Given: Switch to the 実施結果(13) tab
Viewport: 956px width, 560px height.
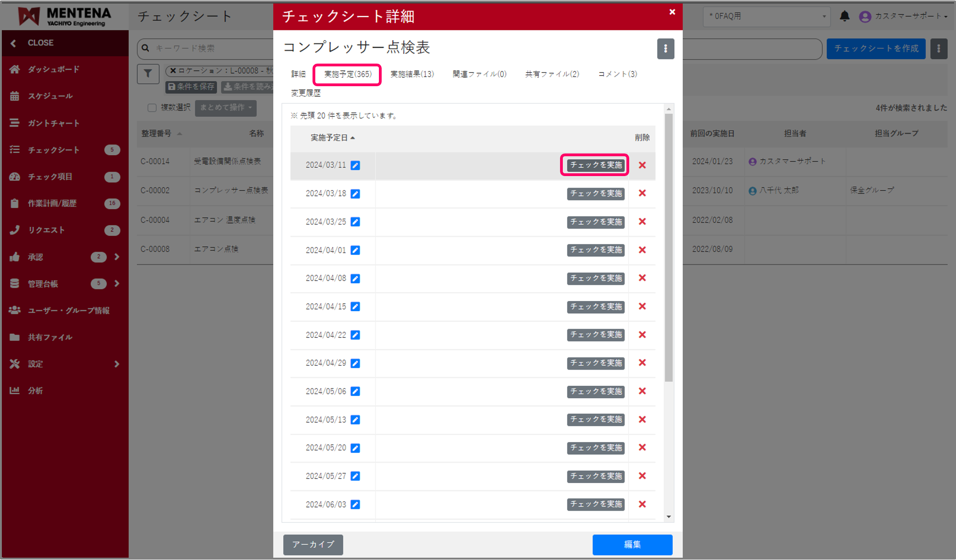Looking at the screenshot, I should tap(412, 74).
